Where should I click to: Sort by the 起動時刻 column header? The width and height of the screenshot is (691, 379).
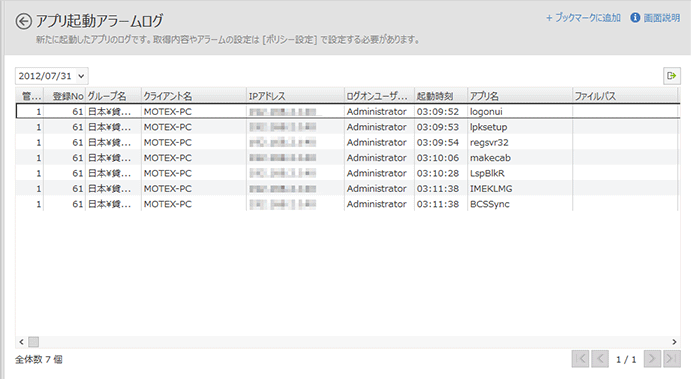pos(441,96)
